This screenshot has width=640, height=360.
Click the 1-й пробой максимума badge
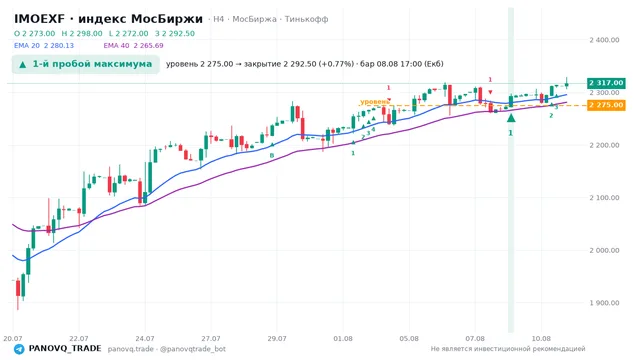[85, 64]
